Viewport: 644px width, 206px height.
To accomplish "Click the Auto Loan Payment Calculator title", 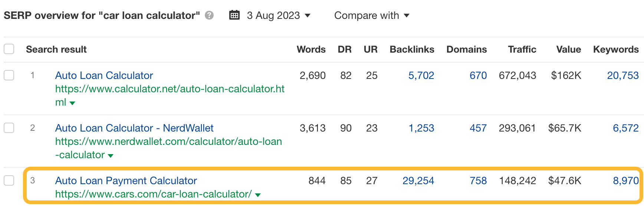I will (x=126, y=181).
